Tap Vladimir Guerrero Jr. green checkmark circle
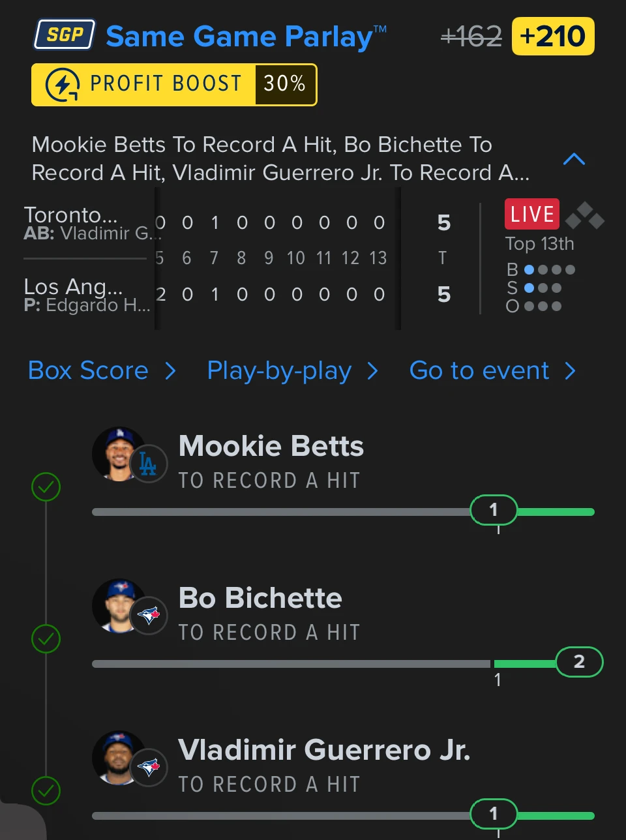626x840 pixels. pyautogui.click(x=46, y=790)
